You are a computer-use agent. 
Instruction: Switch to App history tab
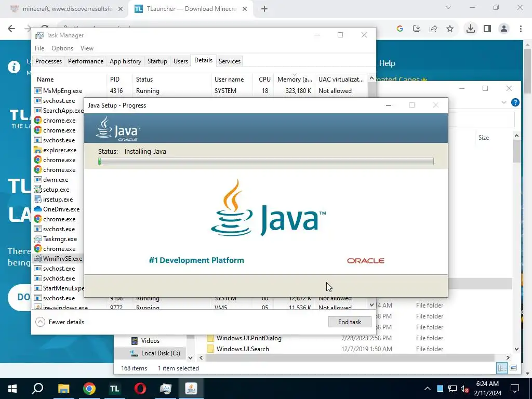(125, 61)
